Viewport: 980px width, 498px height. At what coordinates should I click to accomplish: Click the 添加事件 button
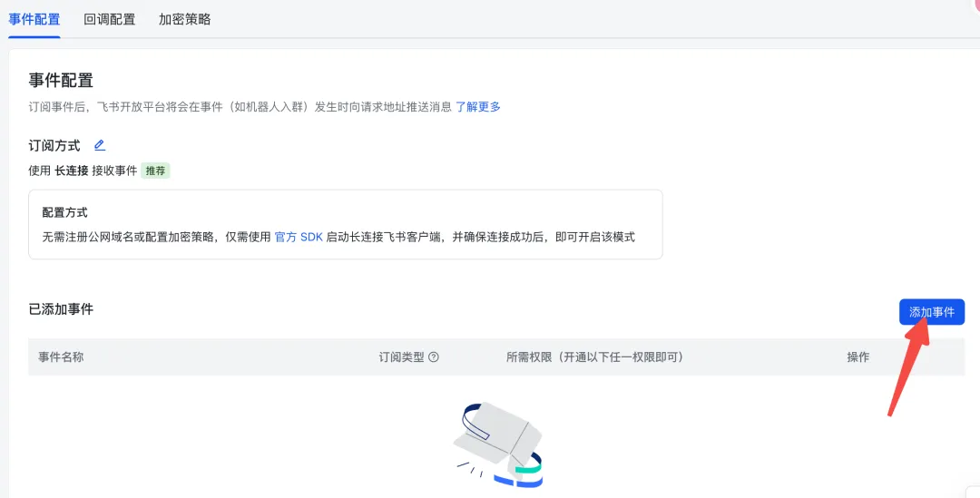[x=932, y=312]
